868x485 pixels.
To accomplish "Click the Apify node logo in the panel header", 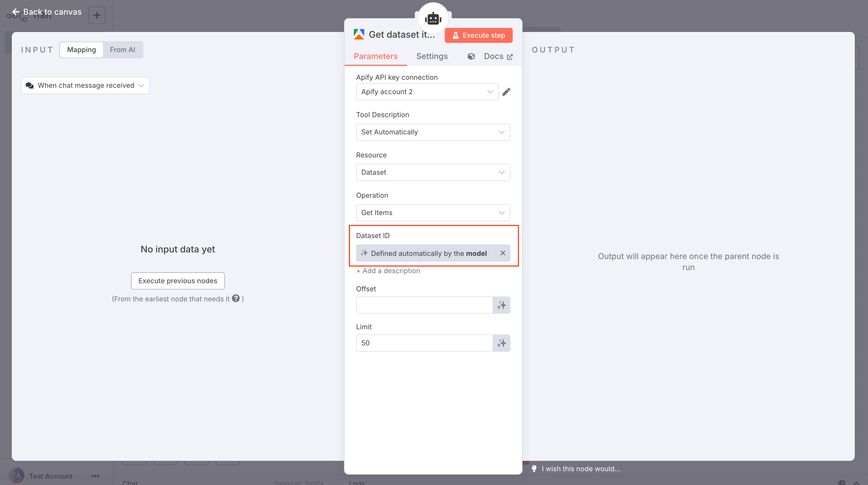I will [359, 34].
